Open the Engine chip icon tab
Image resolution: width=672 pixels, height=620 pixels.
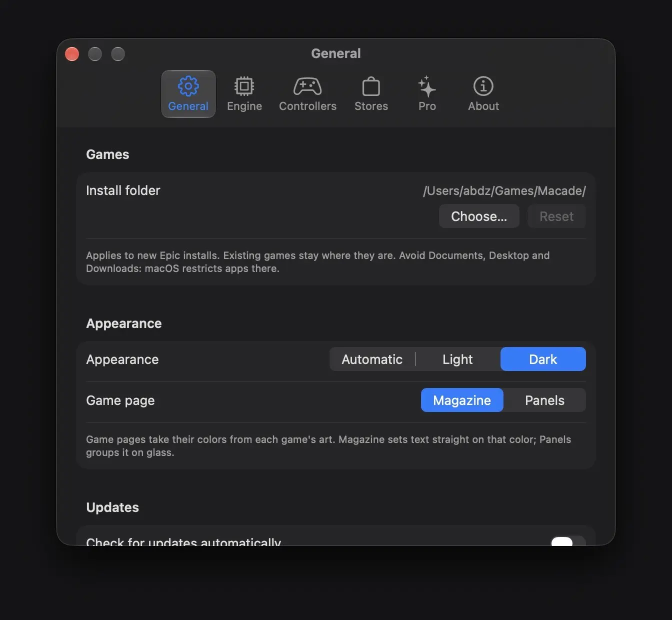click(244, 94)
